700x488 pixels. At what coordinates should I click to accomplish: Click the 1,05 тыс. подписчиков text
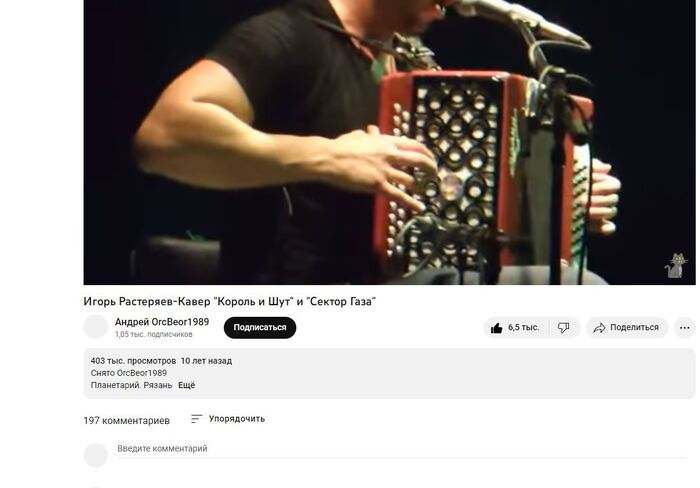click(x=154, y=334)
